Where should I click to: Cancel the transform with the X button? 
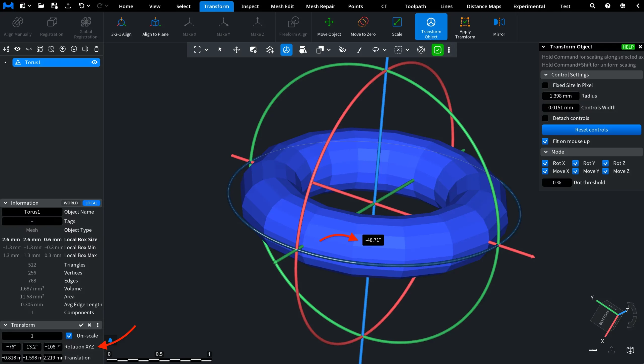tap(89, 325)
